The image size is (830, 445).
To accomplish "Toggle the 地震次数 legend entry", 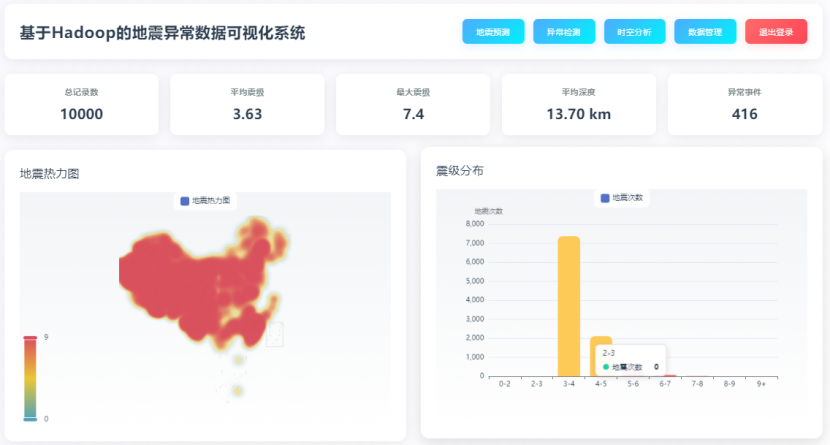I will click(622, 198).
